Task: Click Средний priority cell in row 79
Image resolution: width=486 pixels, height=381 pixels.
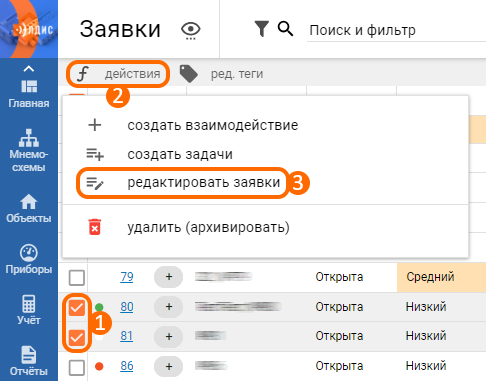Action: click(x=441, y=277)
